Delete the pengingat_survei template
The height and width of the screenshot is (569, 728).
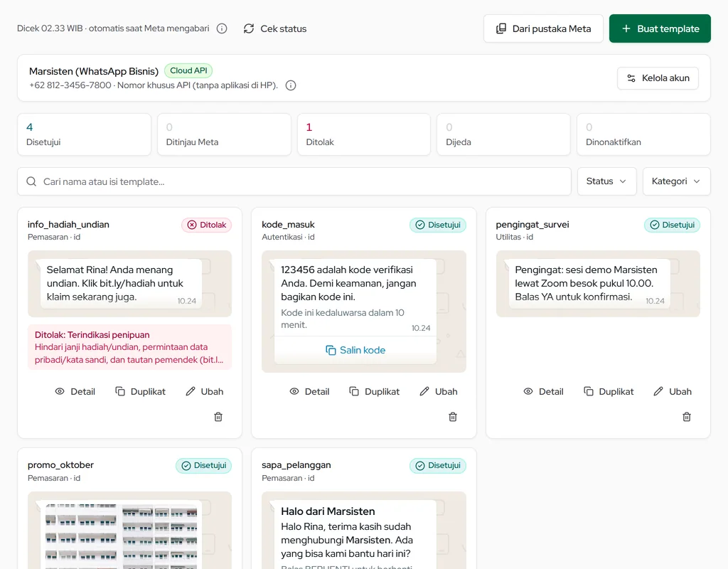[x=687, y=417]
